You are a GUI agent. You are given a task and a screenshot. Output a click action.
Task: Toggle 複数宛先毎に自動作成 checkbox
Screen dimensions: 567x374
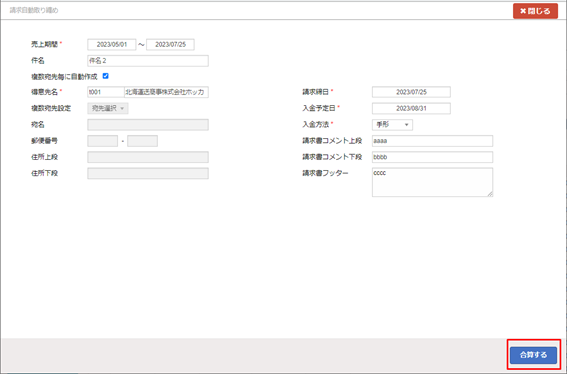click(x=106, y=76)
